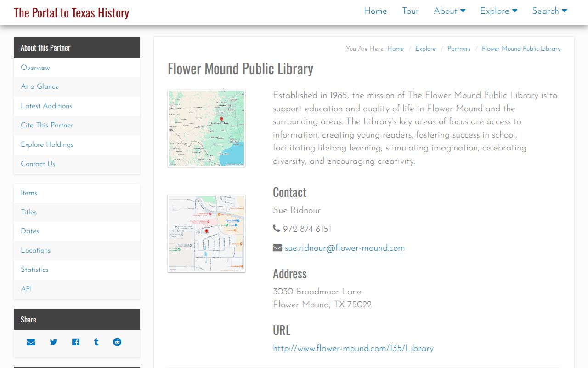
Task: Click the Flower Mound Public Library heading
Action: (x=240, y=69)
